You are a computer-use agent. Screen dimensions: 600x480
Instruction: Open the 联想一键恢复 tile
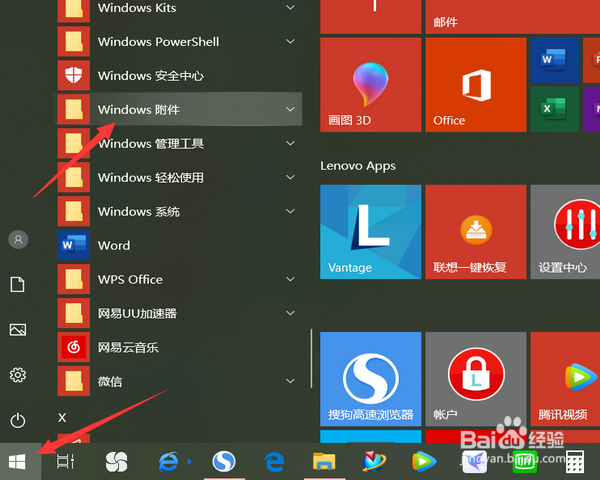coord(476,232)
